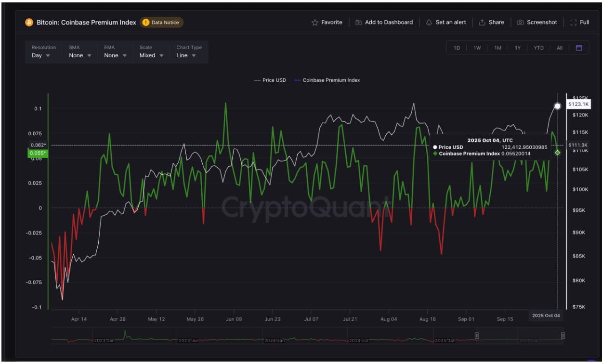Image resolution: width=602 pixels, height=364 pixels.
Task: Enter fullscreen with the Full icon
Action: coord(573,23)
